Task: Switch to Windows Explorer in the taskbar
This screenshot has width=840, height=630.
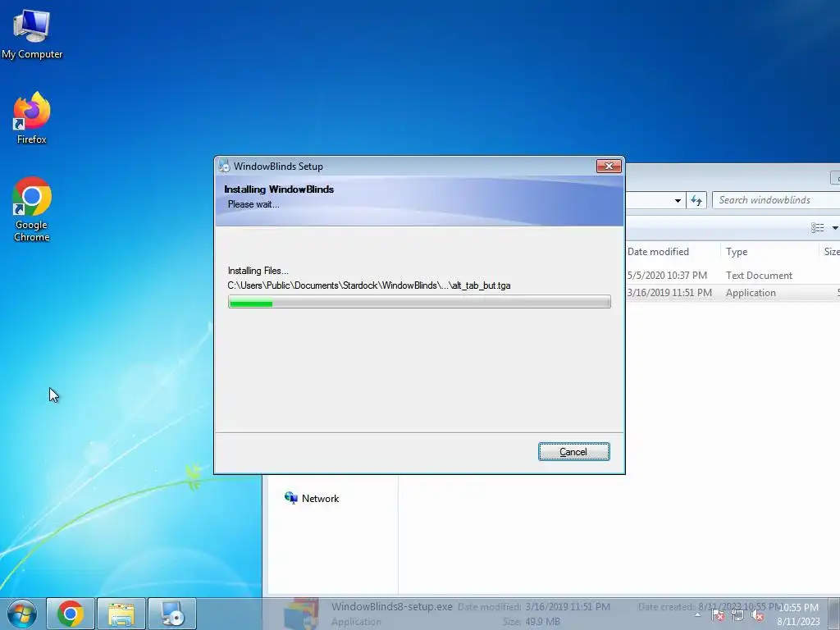Action: tap(121, 614)
